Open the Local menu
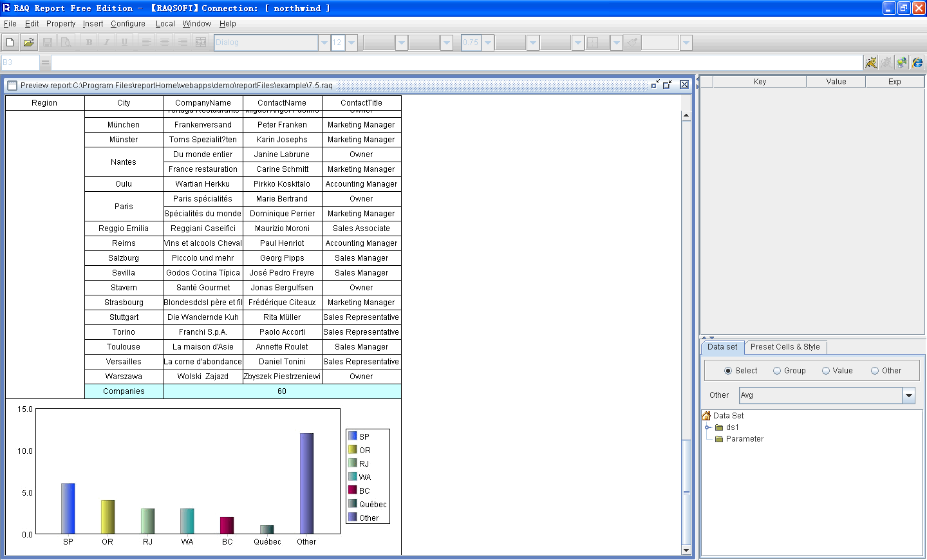Screen dimensions: 927x560 click(x=165, y=24)
